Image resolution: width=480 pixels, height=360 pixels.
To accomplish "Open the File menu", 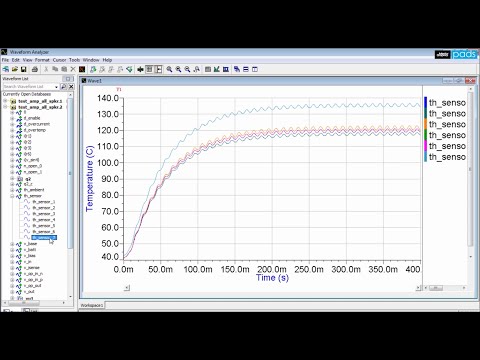I will 5,60.
